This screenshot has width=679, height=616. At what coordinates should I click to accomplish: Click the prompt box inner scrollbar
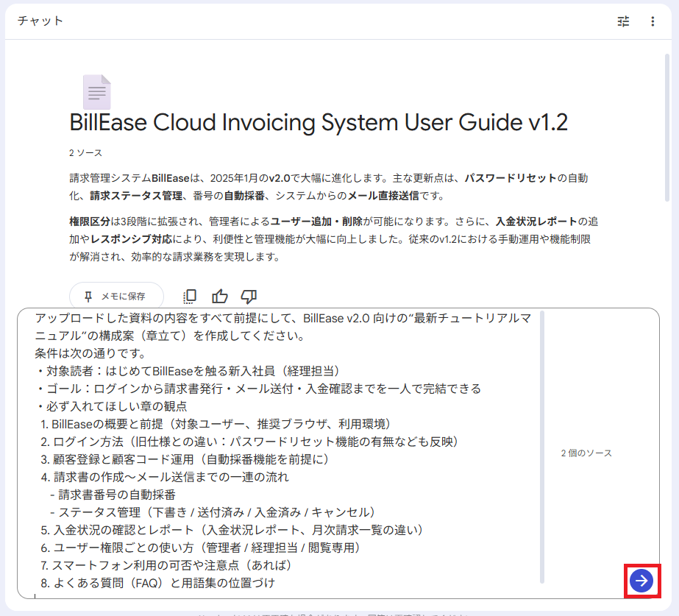tap(542, 447)
